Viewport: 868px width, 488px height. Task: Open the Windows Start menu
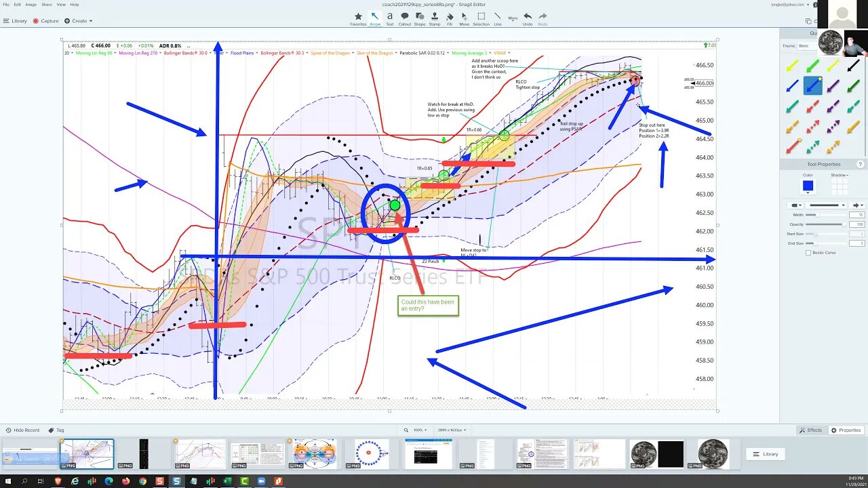click(7, 481)
